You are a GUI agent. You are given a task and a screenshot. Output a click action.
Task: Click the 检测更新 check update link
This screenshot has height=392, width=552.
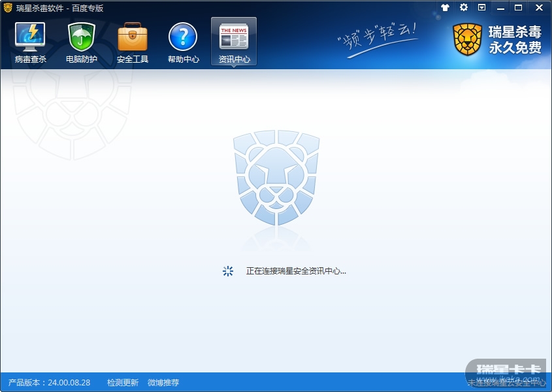click(x=123, y=382)
